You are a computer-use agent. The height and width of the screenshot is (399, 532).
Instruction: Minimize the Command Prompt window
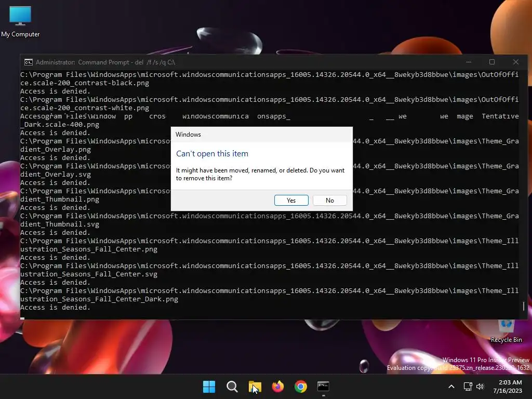pyautogui.click(x=469, y=62)
